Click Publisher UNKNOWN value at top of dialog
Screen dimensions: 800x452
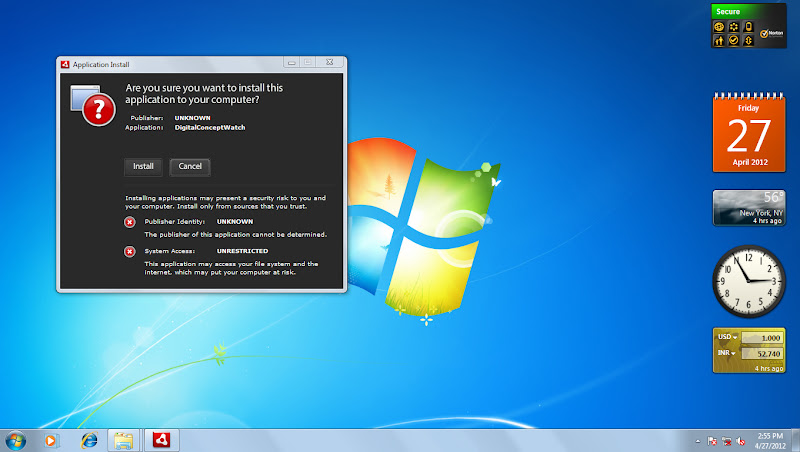coord(192,118)
